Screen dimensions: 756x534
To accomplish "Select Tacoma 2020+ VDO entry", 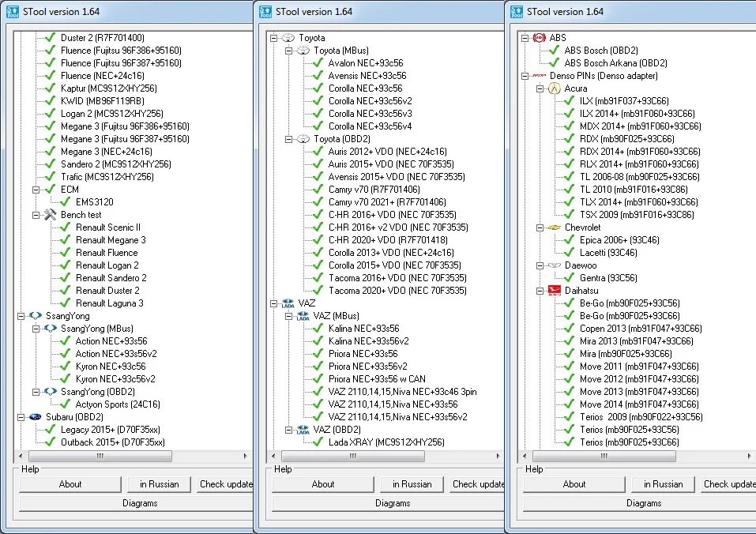I will [x=397, y=291].
